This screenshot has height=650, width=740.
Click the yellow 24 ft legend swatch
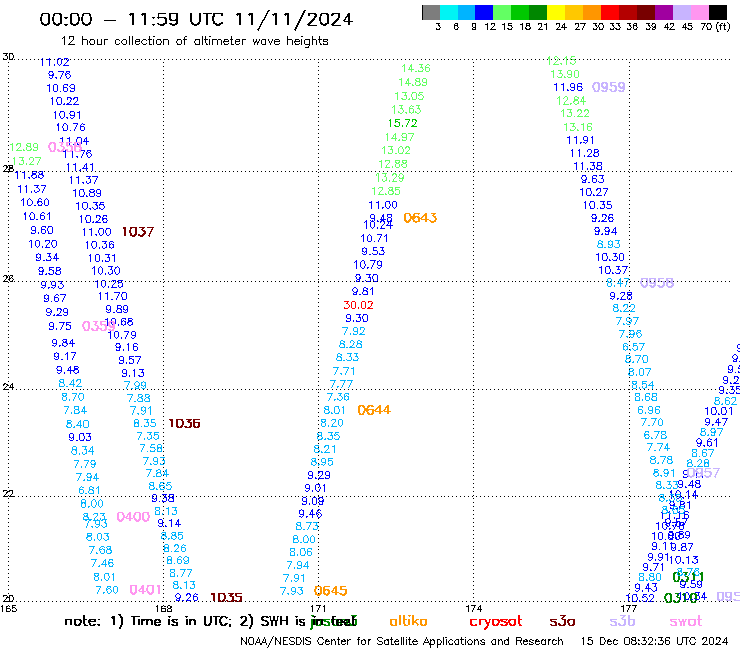(556, 12)
